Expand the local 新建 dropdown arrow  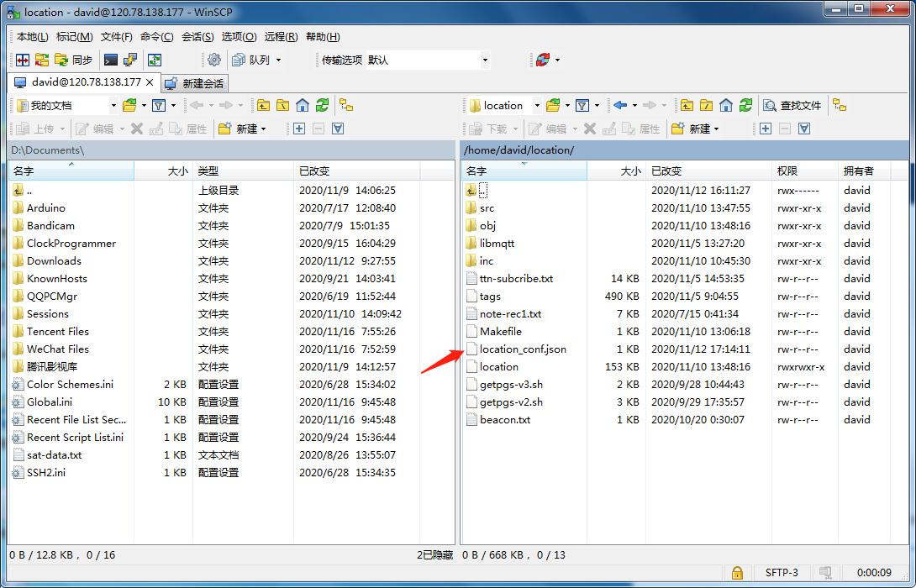coord(264,129)
